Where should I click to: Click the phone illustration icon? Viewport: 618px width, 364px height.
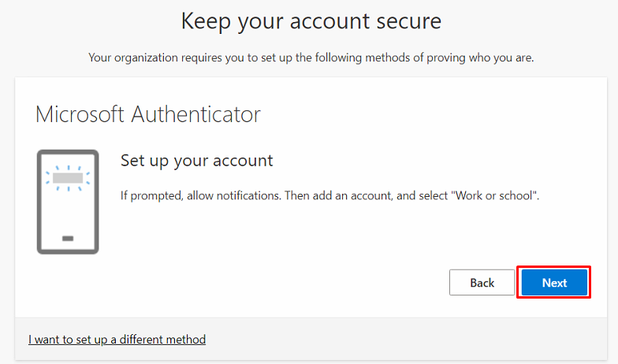tap(68, 202)
